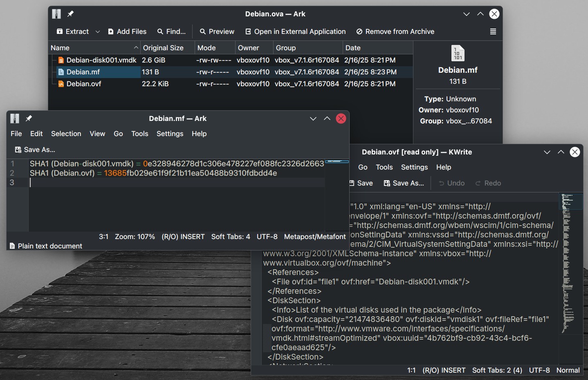Sort by the Name column header
Image resolution: width=588 pixels, height=380 pixels.
(94, 48)
